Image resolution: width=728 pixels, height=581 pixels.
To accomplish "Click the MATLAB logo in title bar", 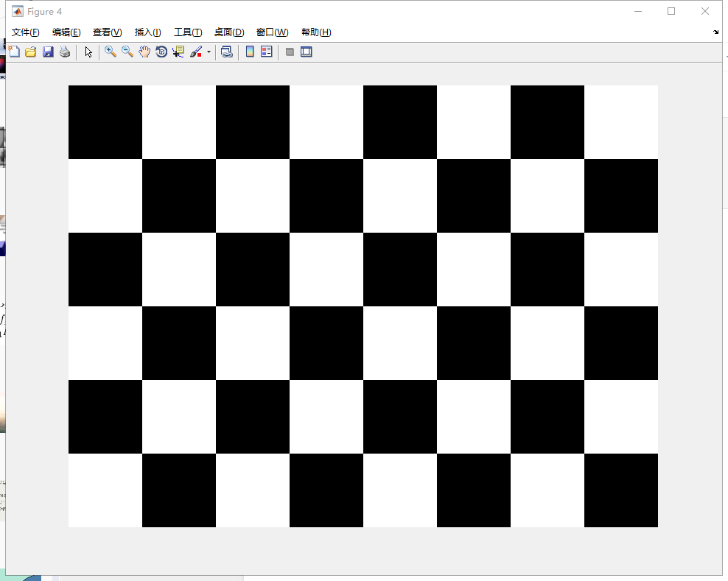I will click(18, 11).
